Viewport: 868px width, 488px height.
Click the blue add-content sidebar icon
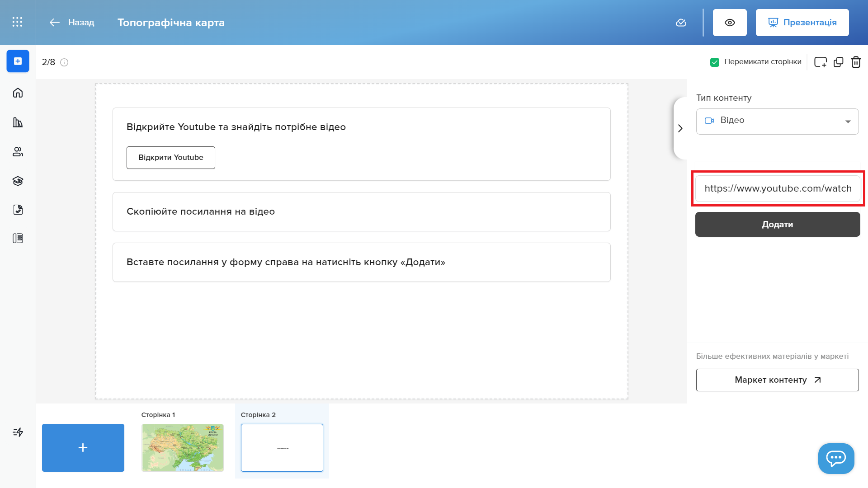(18, 61)
